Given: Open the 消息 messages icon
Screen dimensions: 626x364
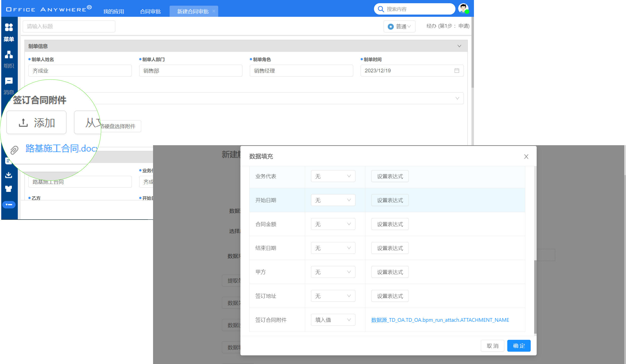Looking at the screenshot, I should [9, 81].
